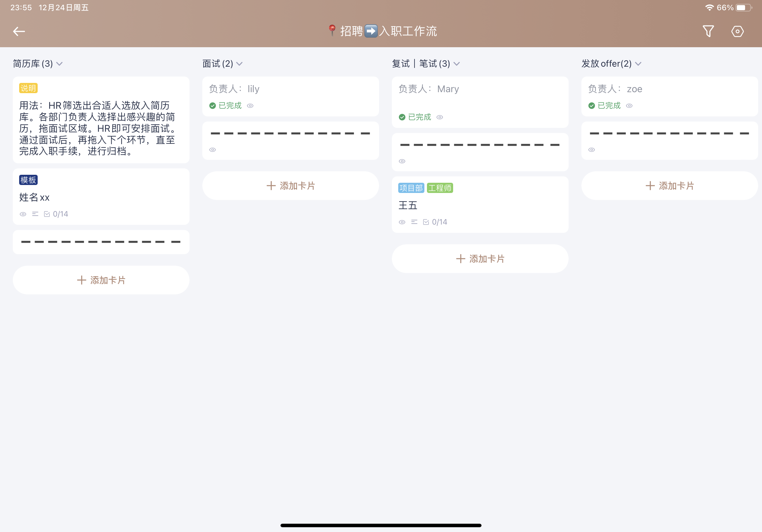Open checklist 0/14 on 王五 card
This screenshot has width=762, height=532.
pos(435,222)
